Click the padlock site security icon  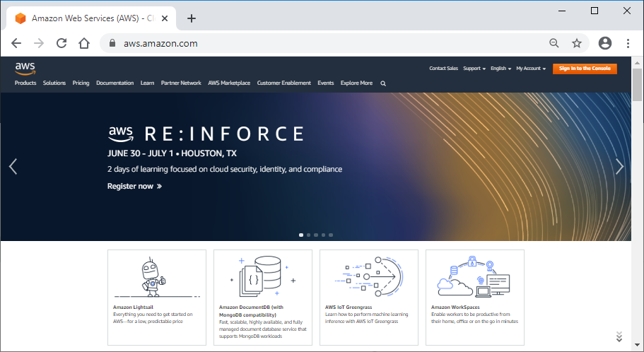(x=112, y=43)
